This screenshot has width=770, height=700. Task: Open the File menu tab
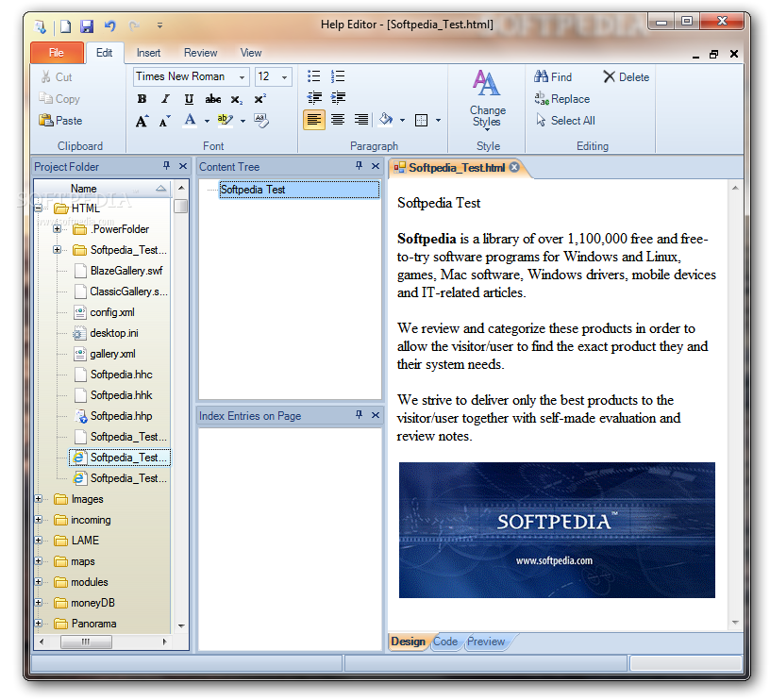[x=57, y=53]
